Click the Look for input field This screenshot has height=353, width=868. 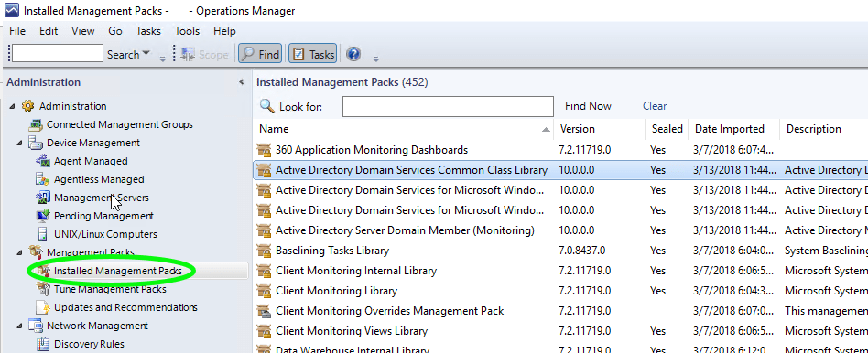pos(448,106)
